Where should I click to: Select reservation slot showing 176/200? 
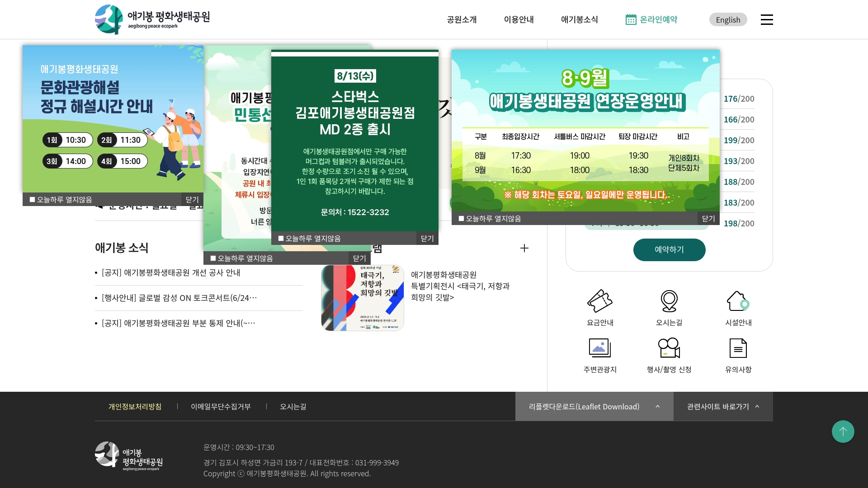pos(739,99)
